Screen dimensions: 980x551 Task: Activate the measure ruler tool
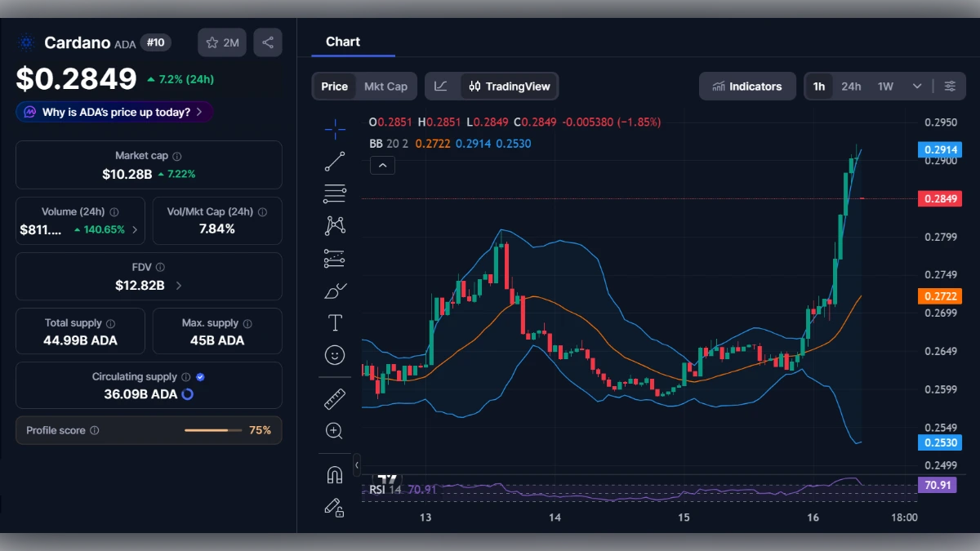click(335, 398)
